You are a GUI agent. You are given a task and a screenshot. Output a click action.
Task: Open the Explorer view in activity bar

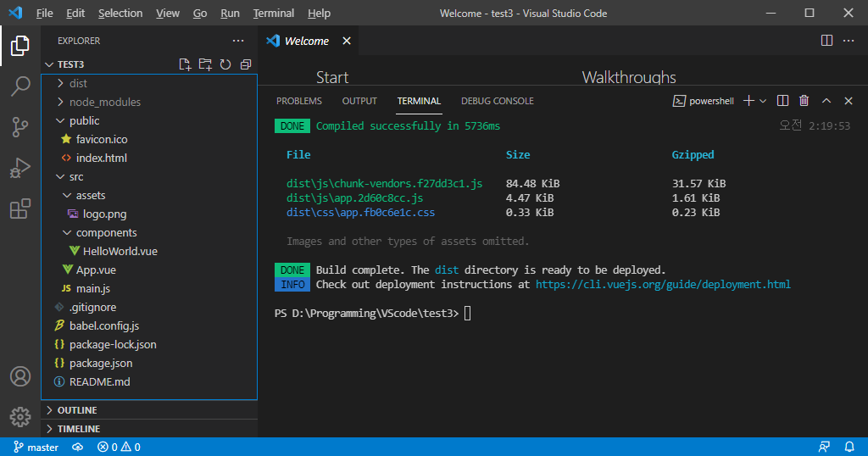(x=20, y=46)
